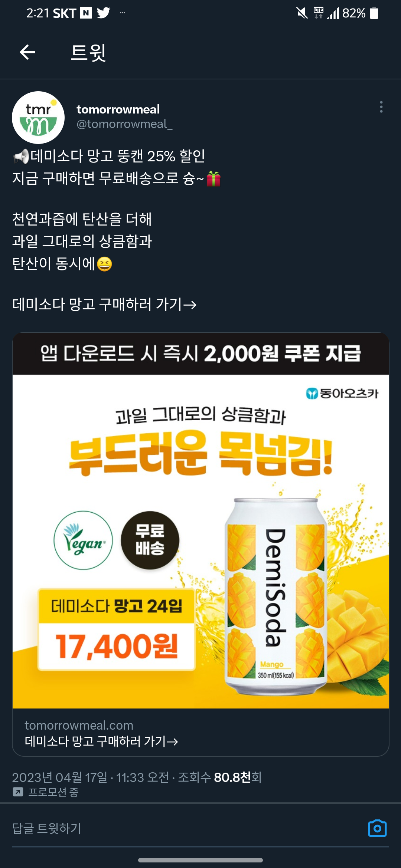Open the @tomorrowmeal_ handle
401x868 pixels.
coord(124,124)
